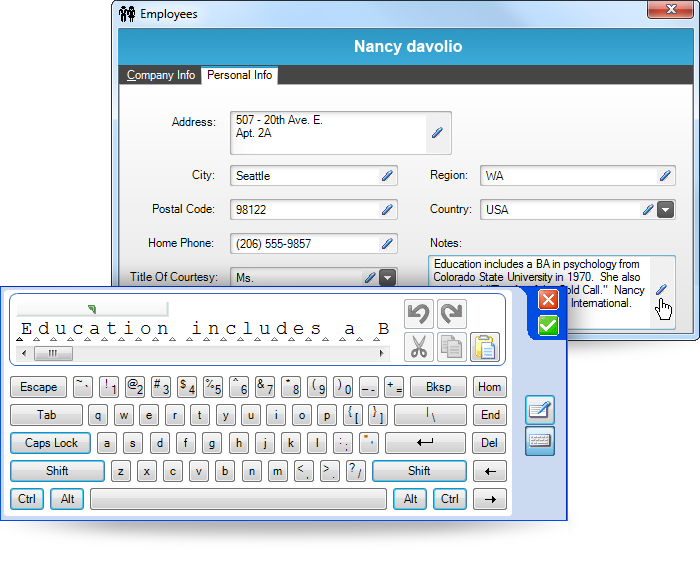Toggle the right Ctrl key

coord(450,499)
